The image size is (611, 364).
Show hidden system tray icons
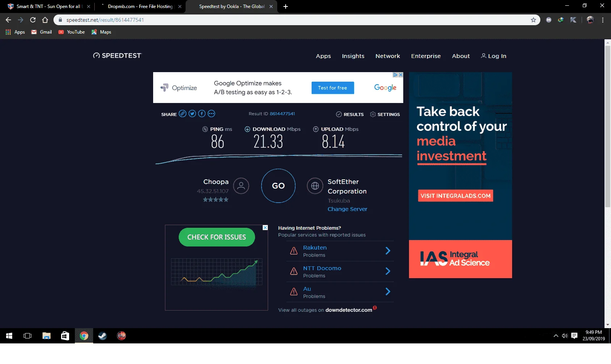coord(556,336)
